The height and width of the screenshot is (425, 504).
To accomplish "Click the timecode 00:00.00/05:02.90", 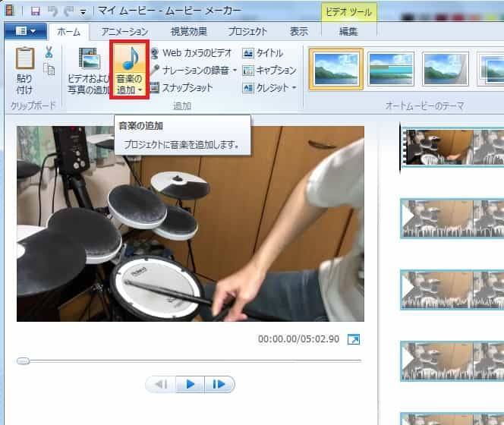I will click(x=298, y=339).
